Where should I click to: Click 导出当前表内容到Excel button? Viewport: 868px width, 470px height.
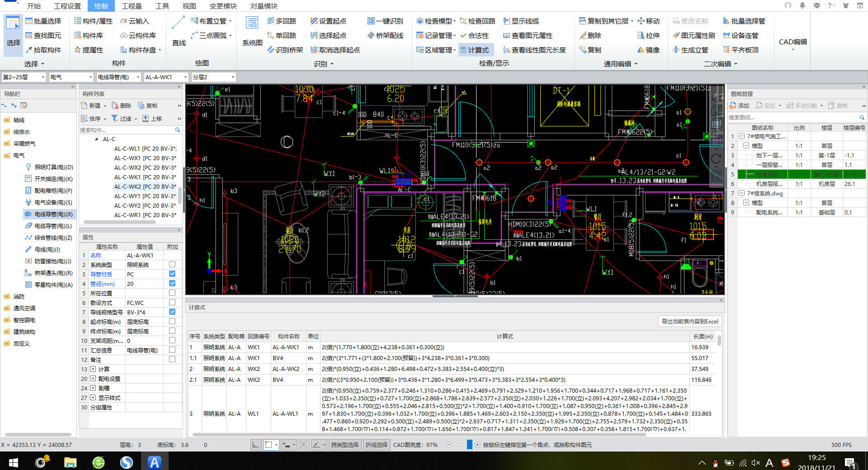690,322
